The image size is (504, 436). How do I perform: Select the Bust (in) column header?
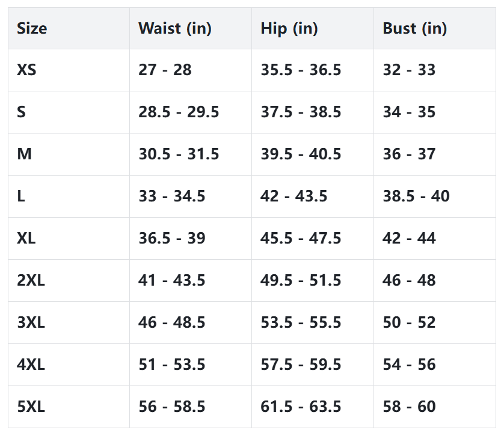415,28
